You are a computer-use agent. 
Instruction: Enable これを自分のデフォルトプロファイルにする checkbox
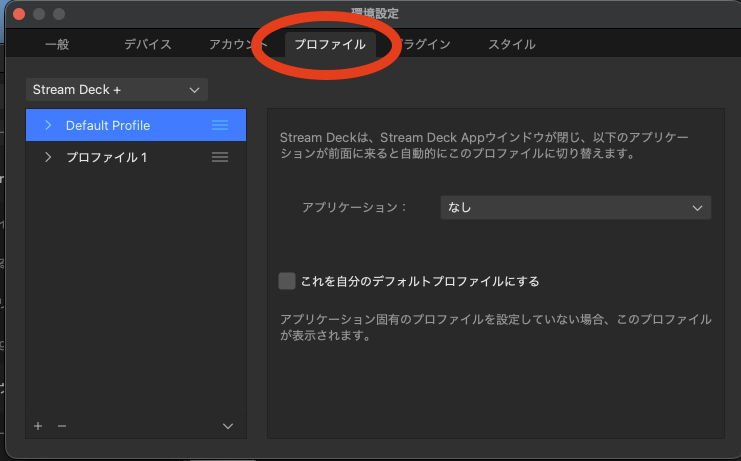tap(287, 281)
